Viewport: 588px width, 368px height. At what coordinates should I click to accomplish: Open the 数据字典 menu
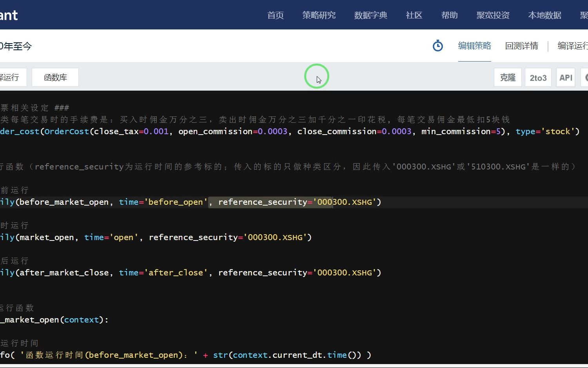(x=370, y=15)
